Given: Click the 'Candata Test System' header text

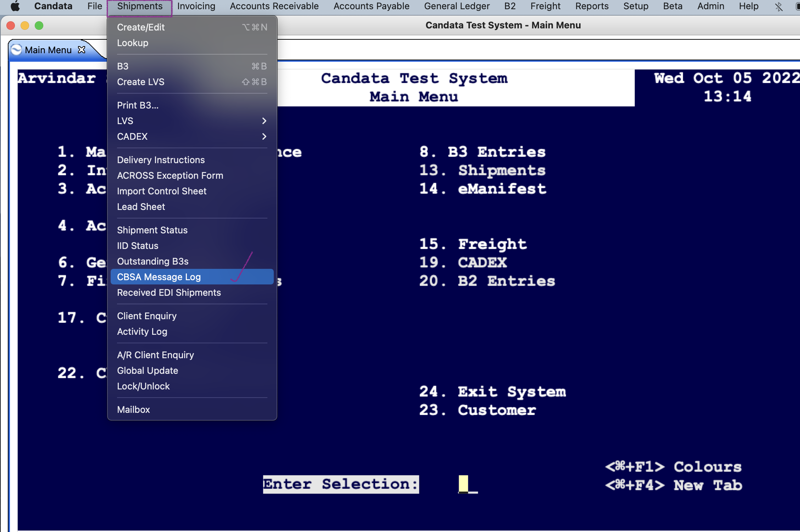Looking at the screenshot, I should point(414,78).
